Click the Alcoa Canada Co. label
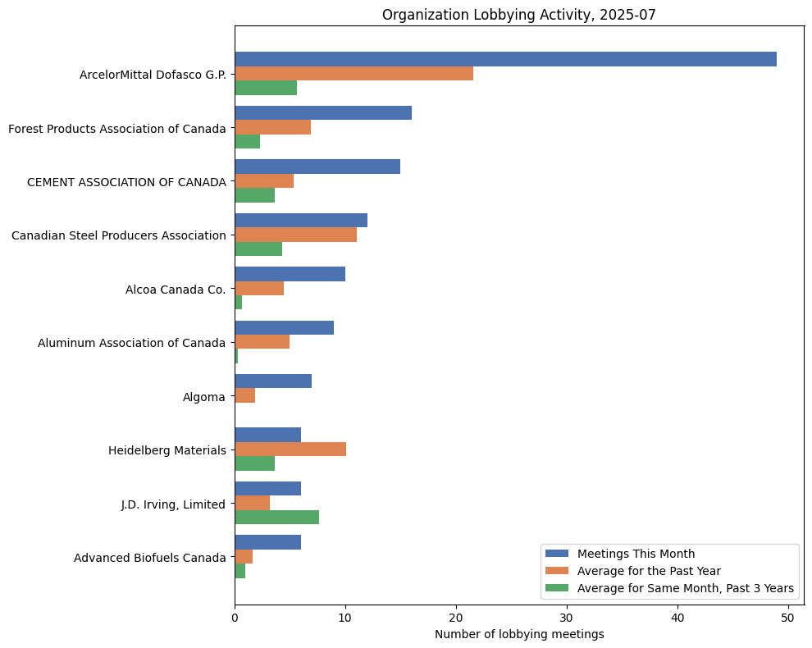 point(176,289)
